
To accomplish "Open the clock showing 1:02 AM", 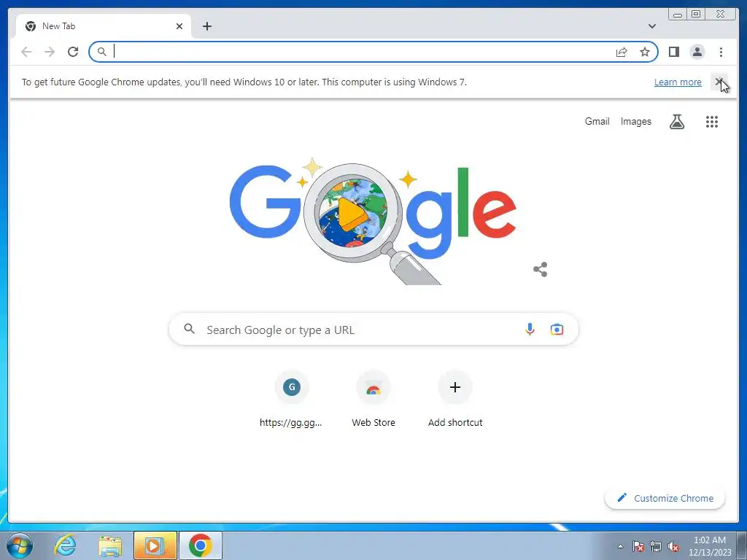I will tap(709, 545).
